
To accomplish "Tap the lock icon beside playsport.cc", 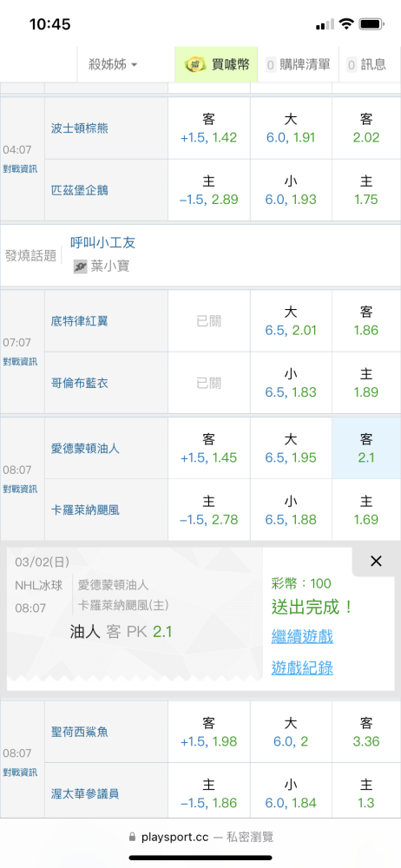I will point(132,837).
